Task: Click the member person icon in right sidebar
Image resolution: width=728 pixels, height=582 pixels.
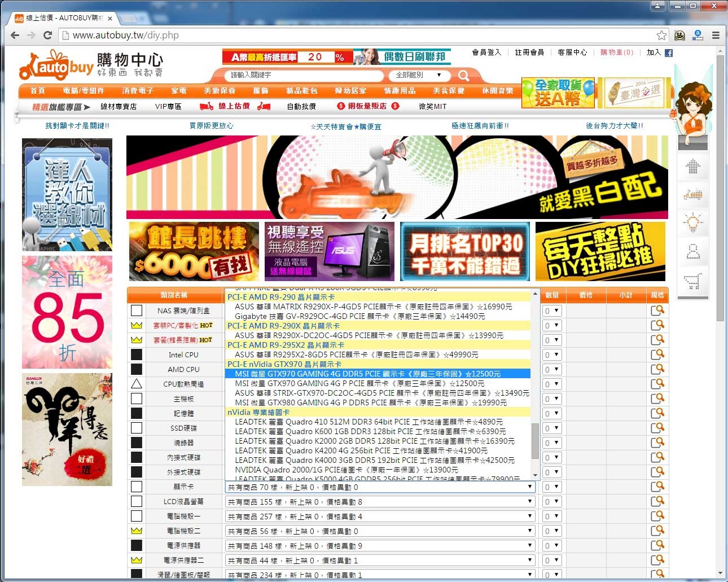Action: click(692, 251)
